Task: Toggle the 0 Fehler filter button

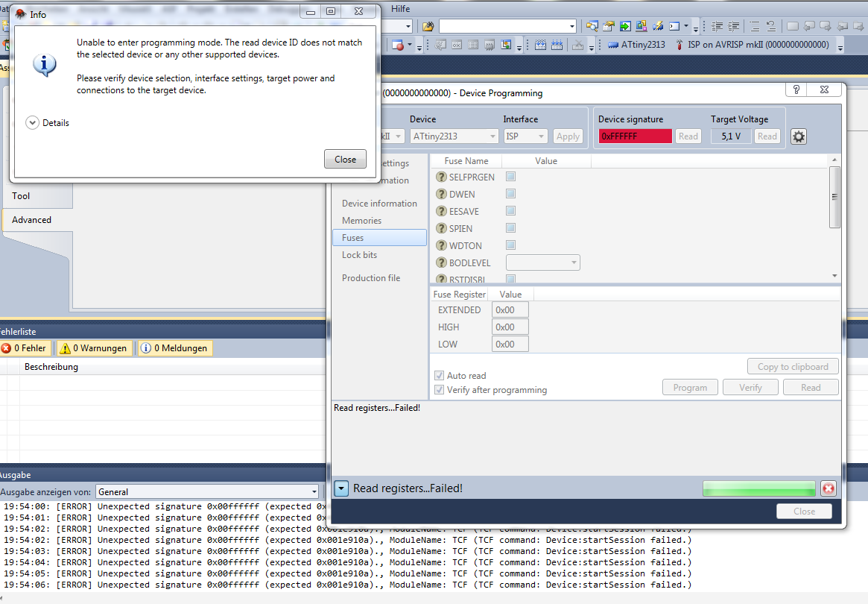Action: tap(25, 348)
